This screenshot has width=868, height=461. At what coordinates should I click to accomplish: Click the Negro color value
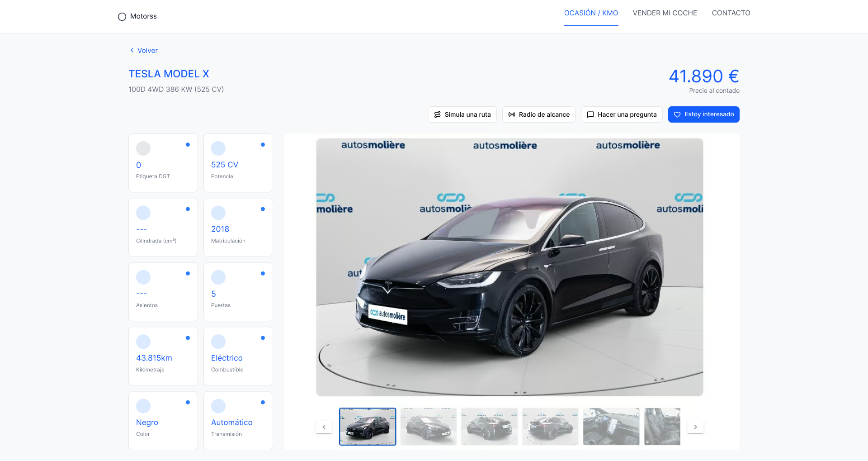click(x=147, y=423)
